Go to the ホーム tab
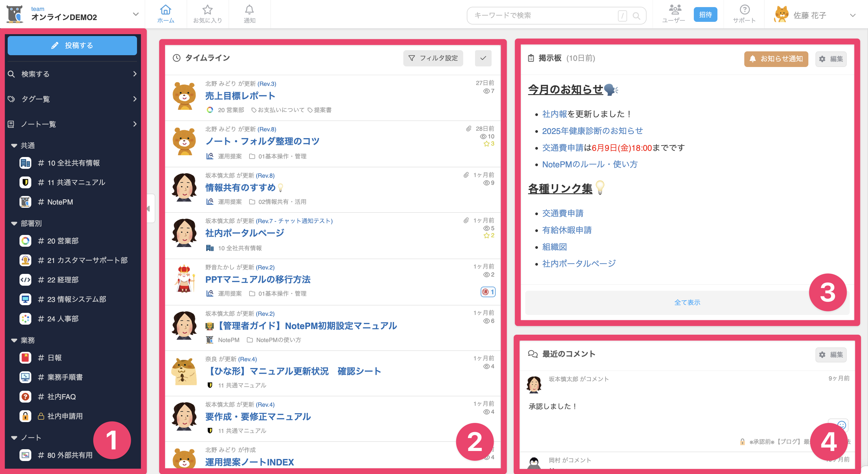868x474 pixels. (x=165, y=14)
